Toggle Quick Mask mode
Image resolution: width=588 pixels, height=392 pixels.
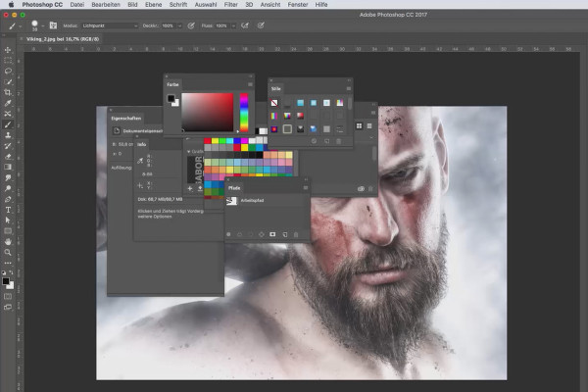(x=8, y=296)
